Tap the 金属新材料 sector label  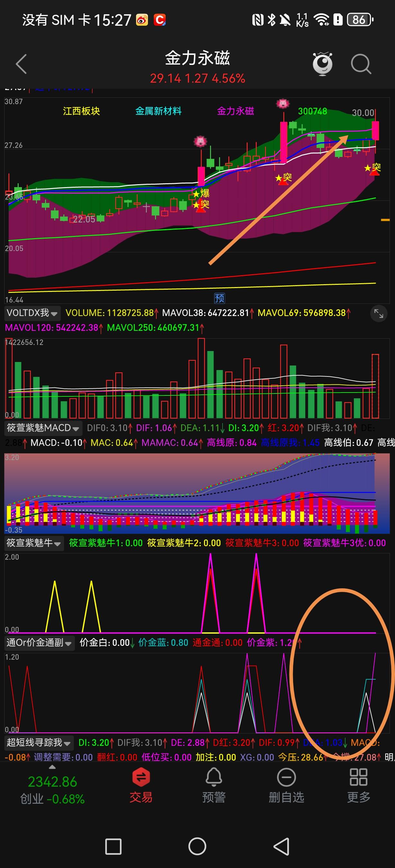[x=158, y=111]
